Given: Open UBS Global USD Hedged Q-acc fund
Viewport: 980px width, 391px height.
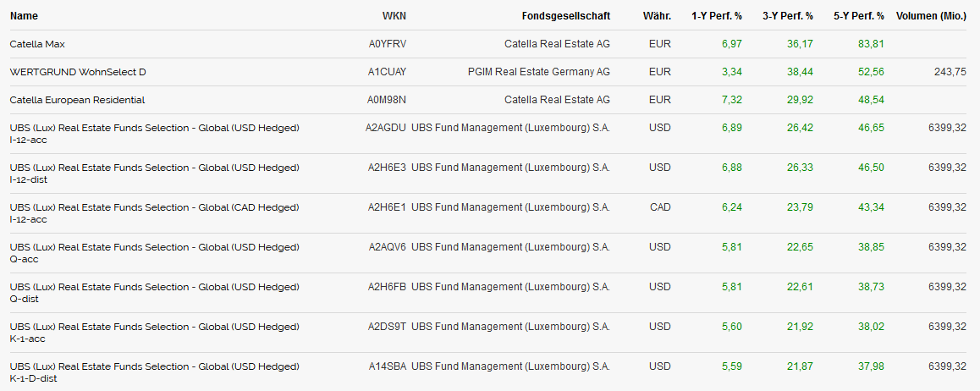Looking at the screenshot, I should pyautogui.click(x=155, y=253).
